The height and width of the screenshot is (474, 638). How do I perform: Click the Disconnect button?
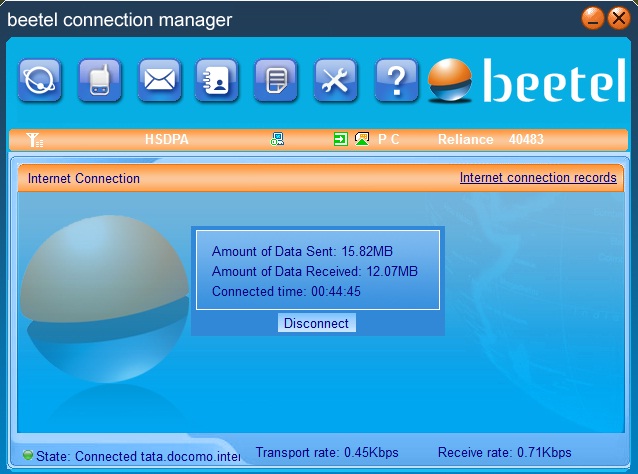317,323
